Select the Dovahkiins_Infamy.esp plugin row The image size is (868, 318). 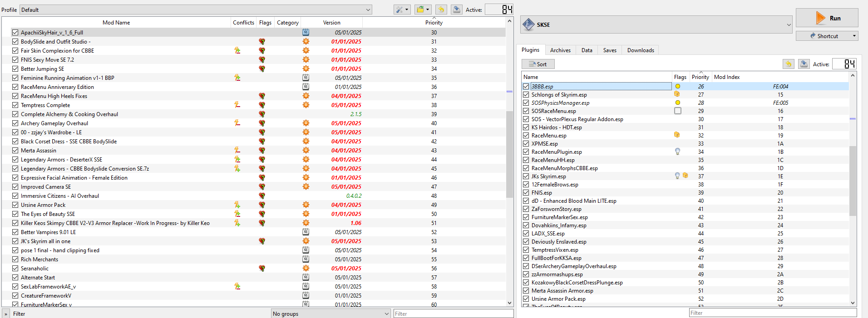tap(685, 225)
